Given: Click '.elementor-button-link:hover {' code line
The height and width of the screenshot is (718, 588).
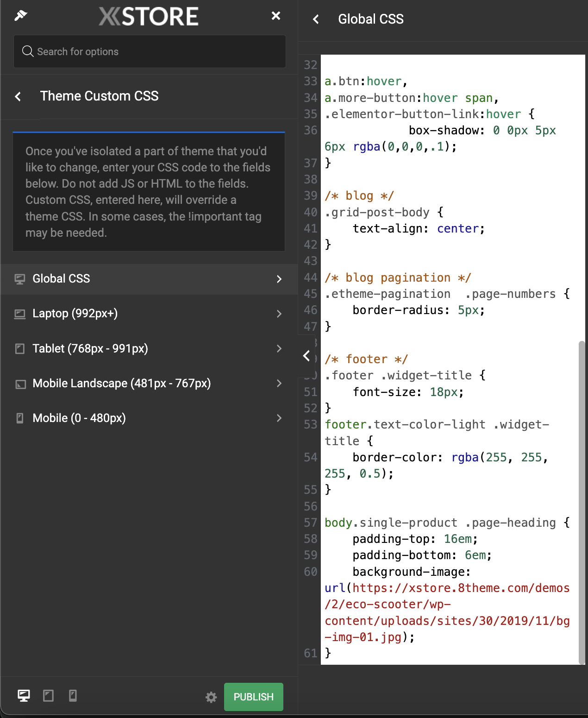Looking at the screenshot, I should click(x=430, y=114).
